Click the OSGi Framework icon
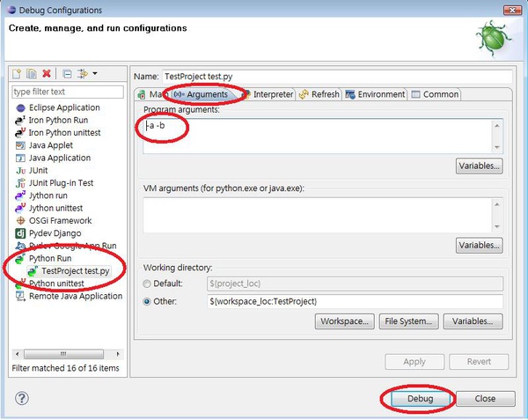The height and width of the screenshot is (420, 528). pyautogui.click(x=20, y=221)
